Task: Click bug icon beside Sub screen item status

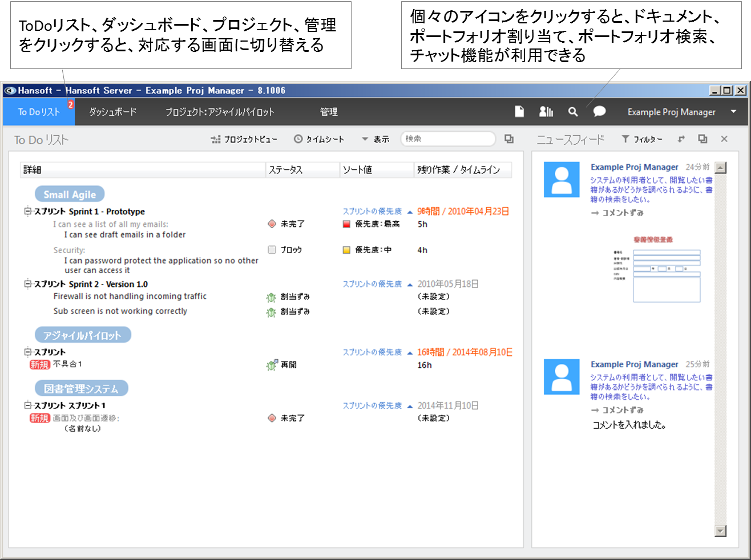Action: (271, 312)
